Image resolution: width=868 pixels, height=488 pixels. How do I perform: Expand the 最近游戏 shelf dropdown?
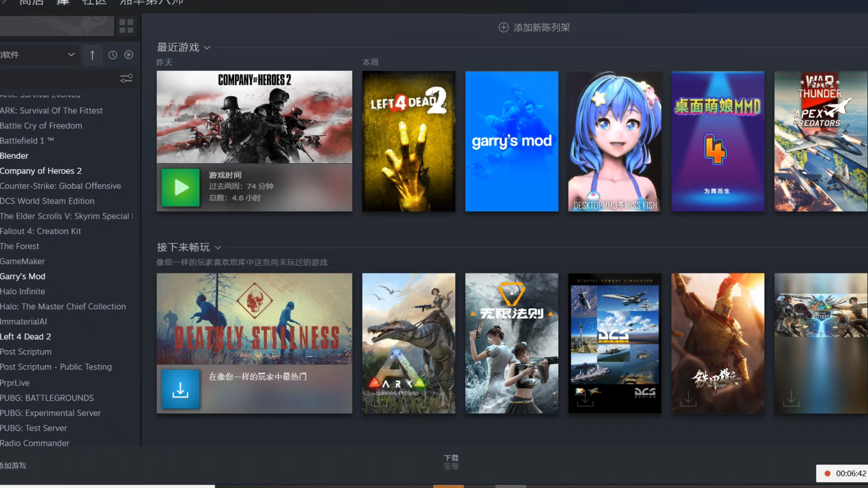207,48
